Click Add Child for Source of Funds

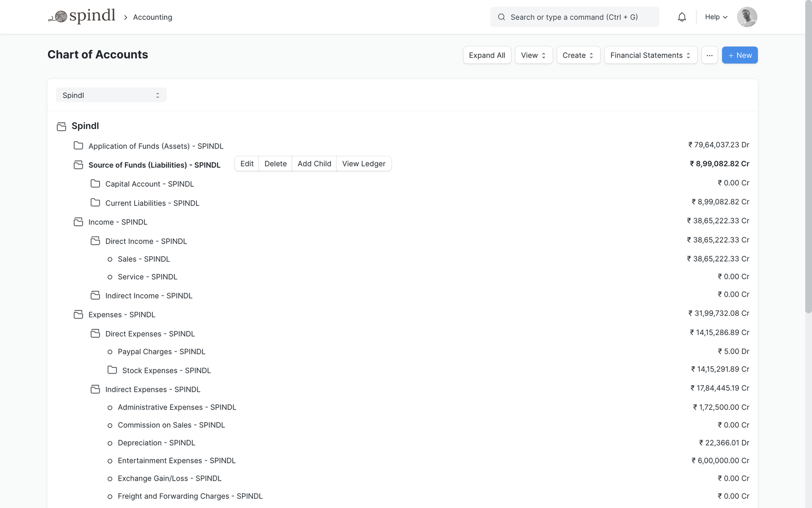click(x=314, y=164)
